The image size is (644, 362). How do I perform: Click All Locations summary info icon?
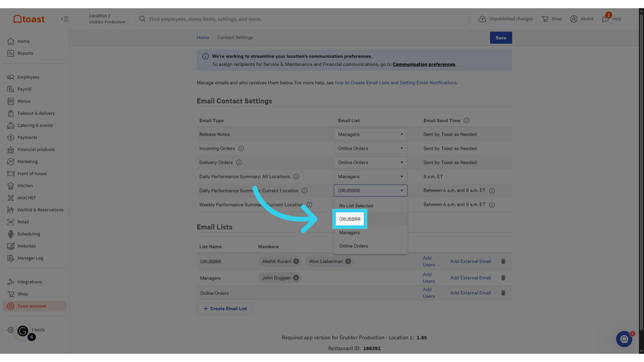pos(296,177)
